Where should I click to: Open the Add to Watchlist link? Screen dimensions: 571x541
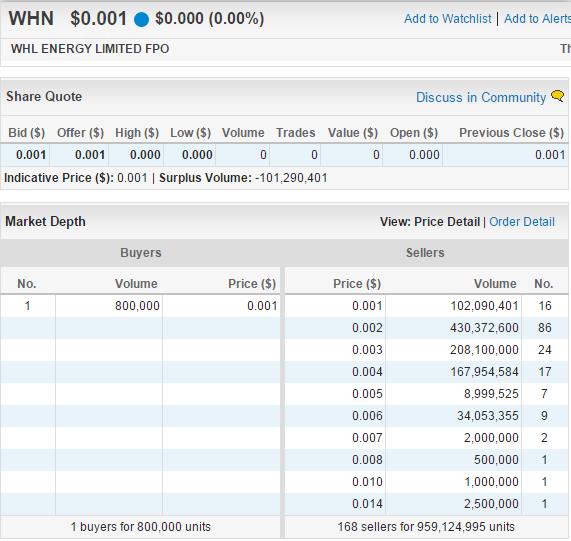tap(447, 19)
